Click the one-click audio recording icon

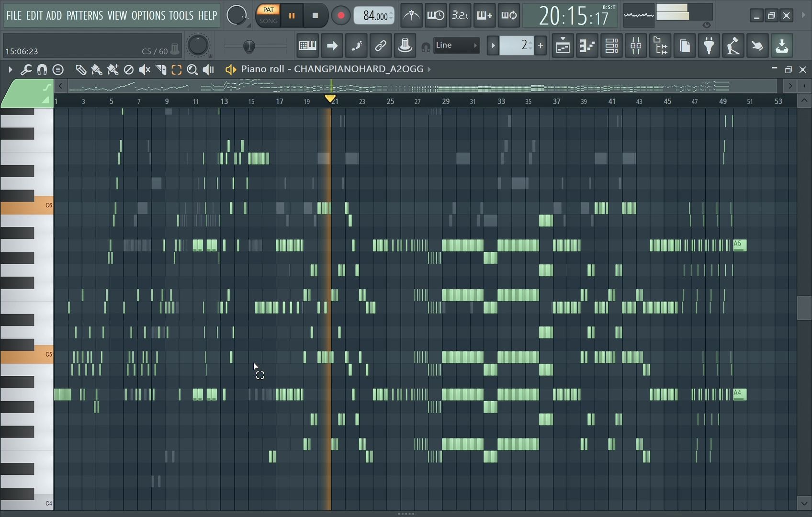757,46
